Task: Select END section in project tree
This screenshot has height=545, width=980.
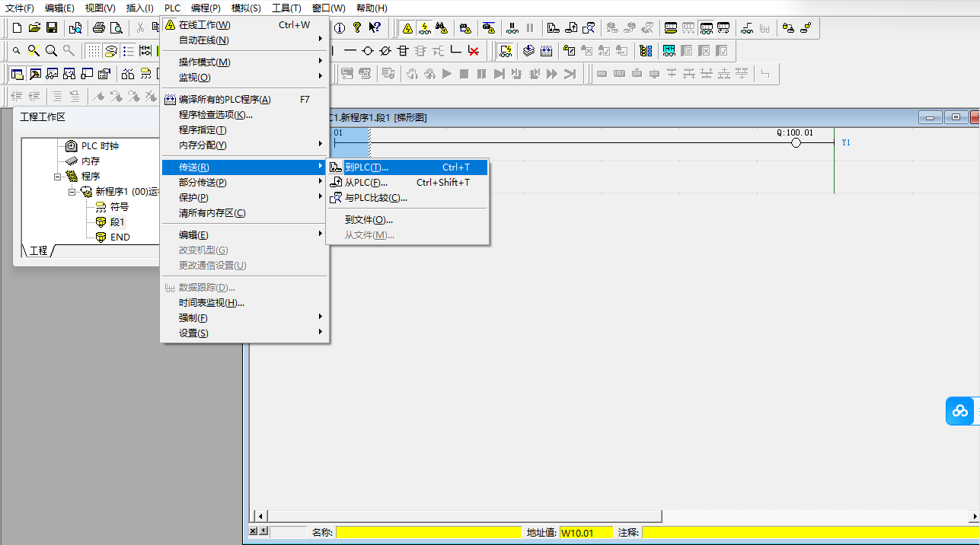Action: click(x=120, y=237)
